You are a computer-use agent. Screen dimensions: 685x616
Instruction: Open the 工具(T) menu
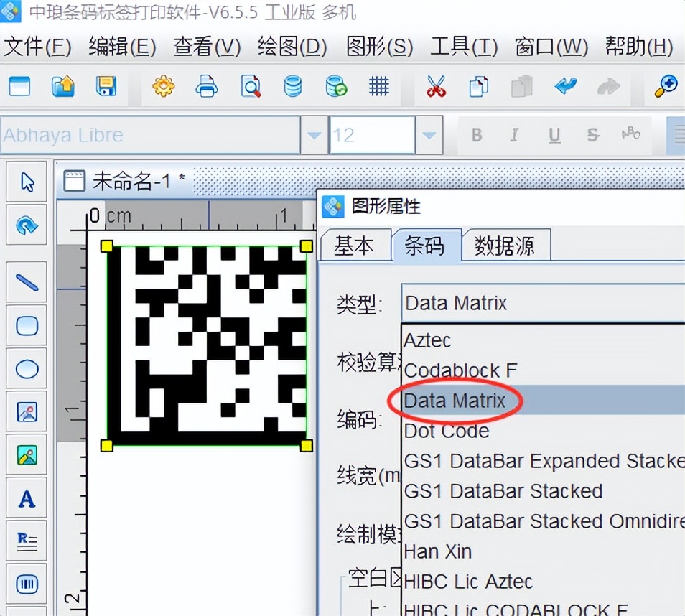(464, 47)
